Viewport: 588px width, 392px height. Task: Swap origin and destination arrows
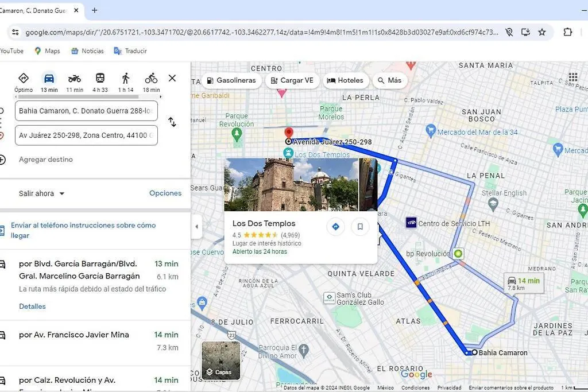[172, 122]
